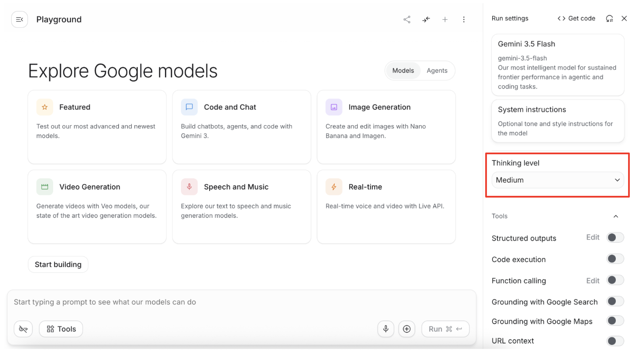
Task: Click the Start building button
Action: pos(58,264)
